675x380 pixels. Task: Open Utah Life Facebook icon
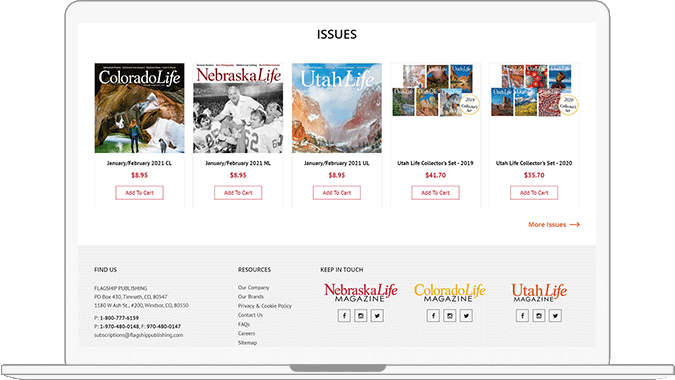pos(522,315)
